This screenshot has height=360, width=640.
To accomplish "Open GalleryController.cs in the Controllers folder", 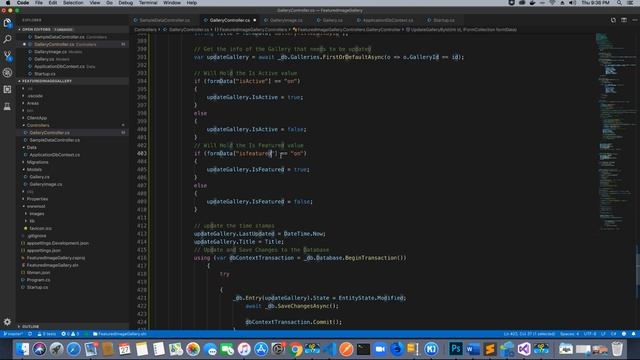I will (x=49, y=133).
